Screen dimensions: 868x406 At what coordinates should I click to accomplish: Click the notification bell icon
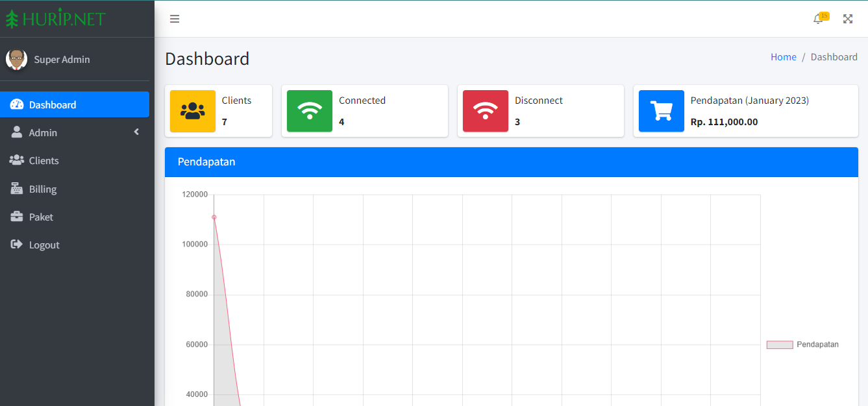[818, 19]
